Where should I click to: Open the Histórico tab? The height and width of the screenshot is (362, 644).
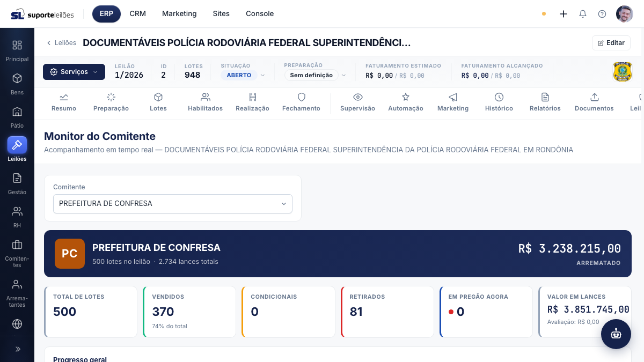tap(499, 102)
